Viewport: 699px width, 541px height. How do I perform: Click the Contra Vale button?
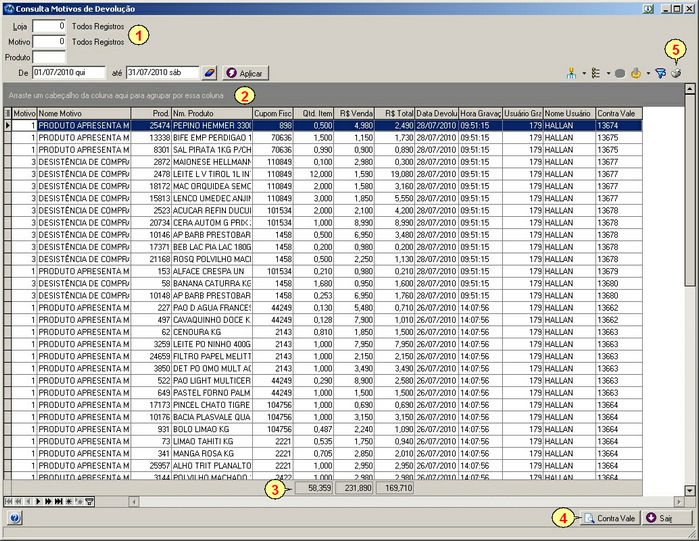(610, 518)
